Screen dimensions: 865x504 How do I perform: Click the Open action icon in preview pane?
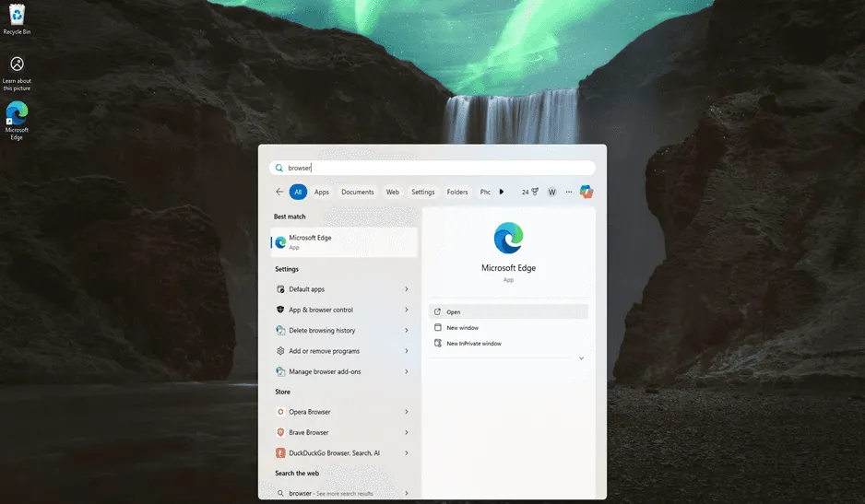pos(437,311)
